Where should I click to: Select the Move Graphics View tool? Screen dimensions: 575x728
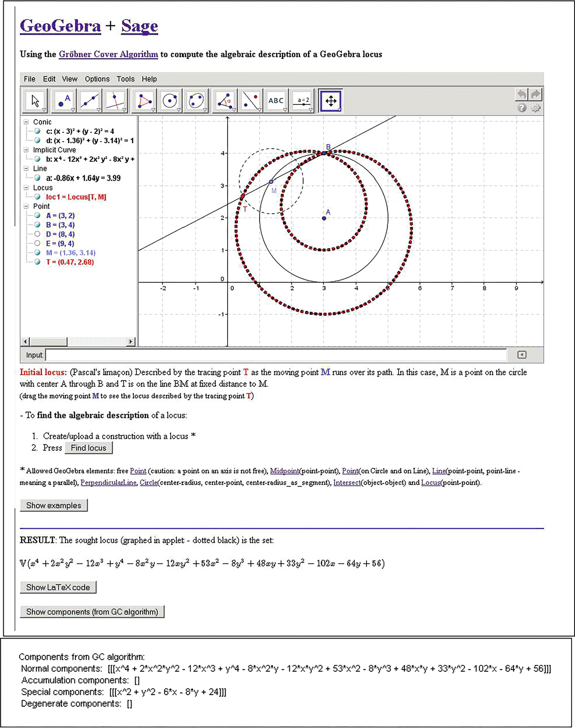pos(331,101)
